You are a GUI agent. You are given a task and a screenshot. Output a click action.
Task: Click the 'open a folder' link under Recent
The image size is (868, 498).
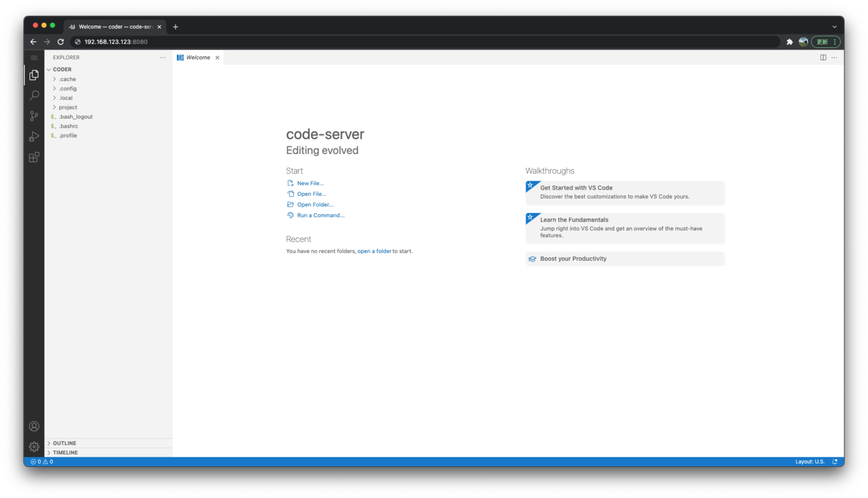pos(374,251)
